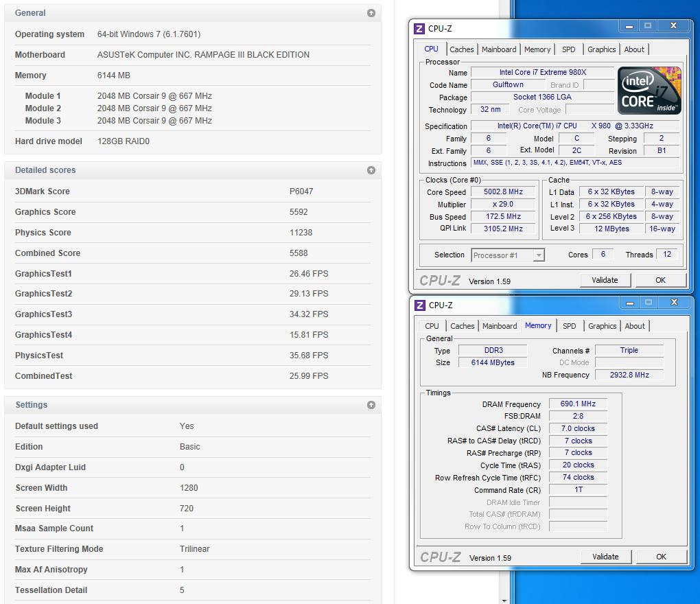This screenshot has height=604, width=700.
Task: Open About tab in lower CPU-Z window
Action: (635, 326)
